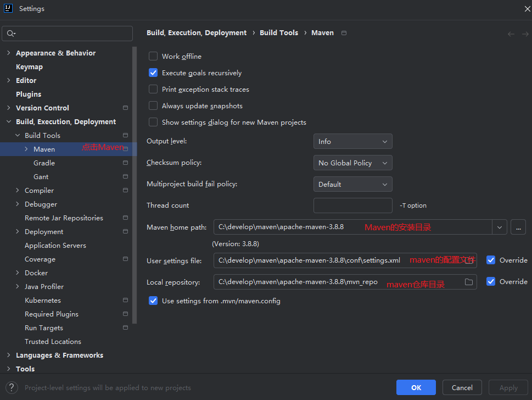Click the project-level icon on Gant row
Viewport: 532px width, 400px height.
click(x=125, y=176)
